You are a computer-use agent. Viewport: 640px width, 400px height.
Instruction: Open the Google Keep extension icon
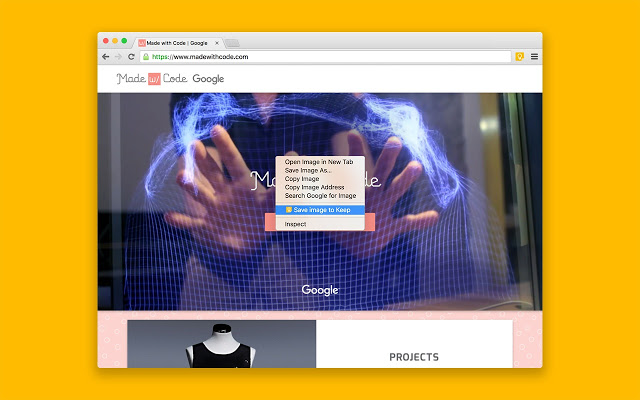click(x=520, y=57)
